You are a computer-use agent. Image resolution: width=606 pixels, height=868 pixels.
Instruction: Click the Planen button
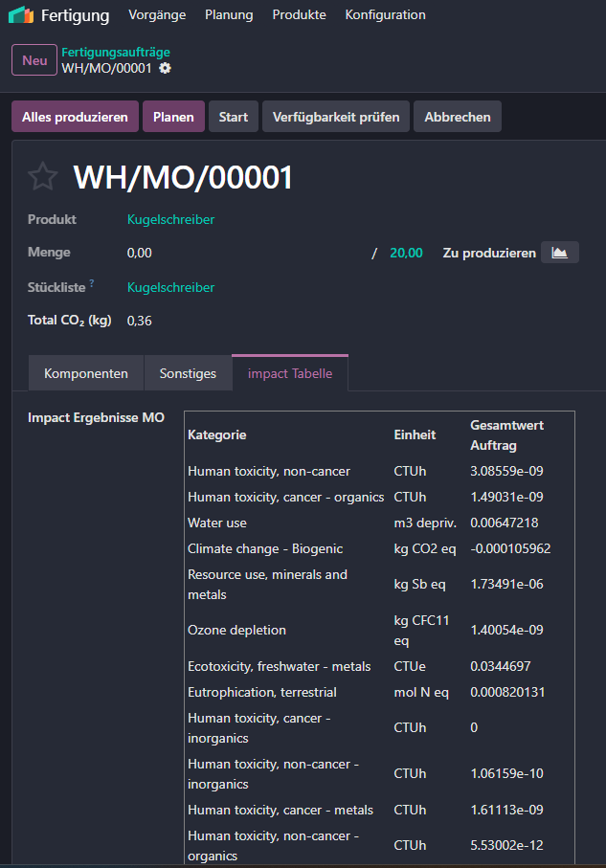pos(173,117)
